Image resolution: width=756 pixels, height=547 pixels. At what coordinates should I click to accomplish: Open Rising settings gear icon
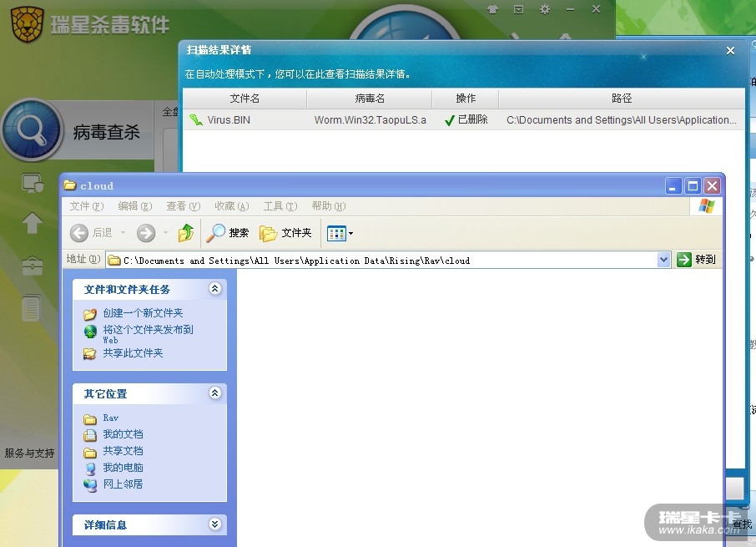click(x=545, y=9)
